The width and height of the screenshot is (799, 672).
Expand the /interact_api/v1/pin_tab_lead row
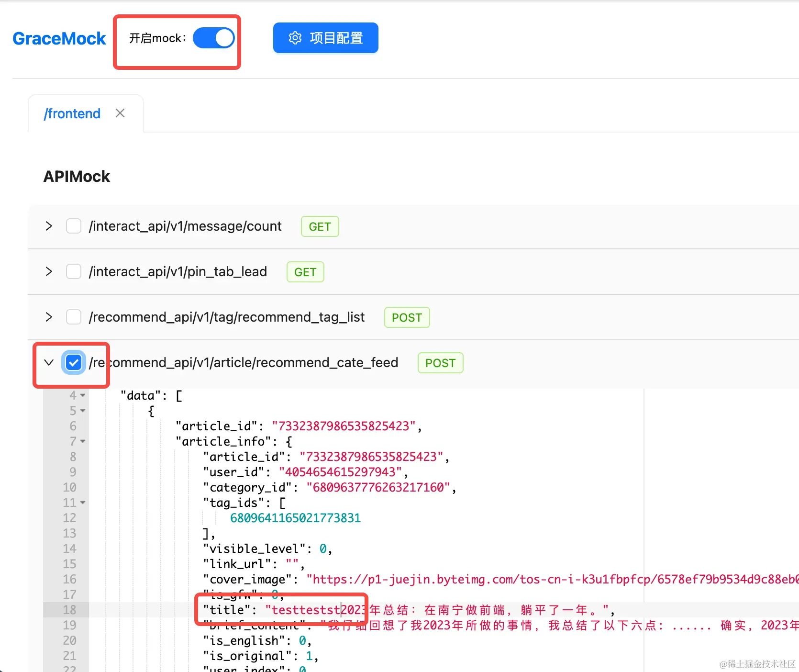(49, 271)
